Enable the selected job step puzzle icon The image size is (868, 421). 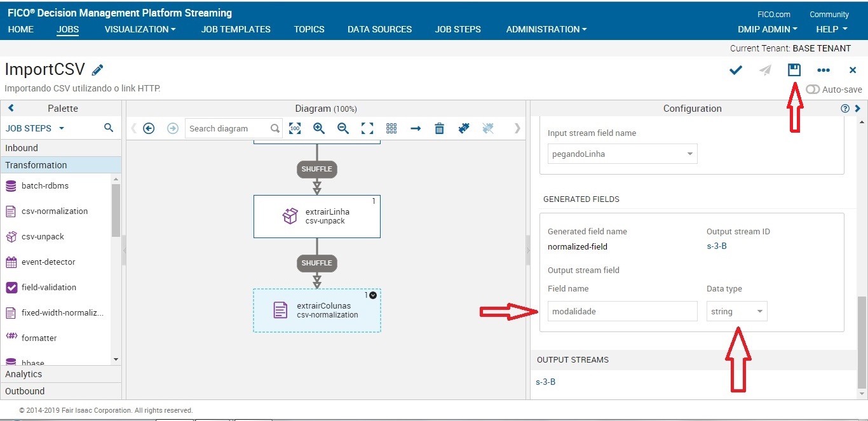(x=463, y=128)
